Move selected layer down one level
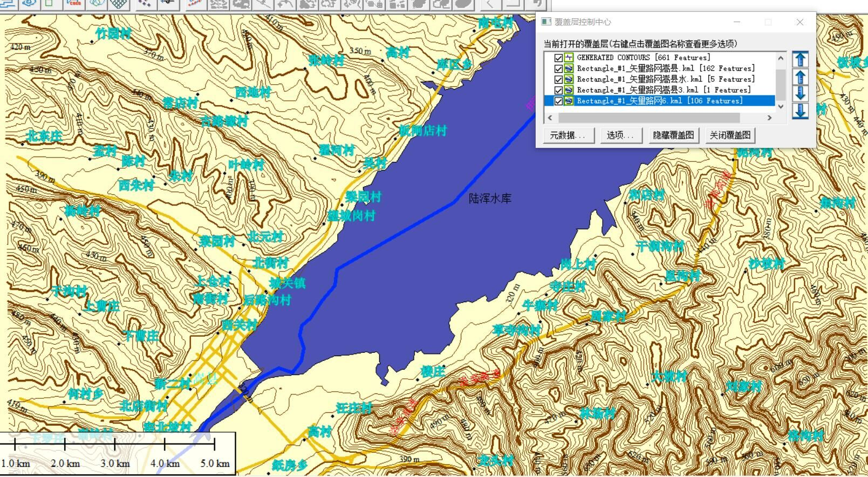The height and width of the screenshot is (477, 868). pyautogui.click(x=800, y=93)
